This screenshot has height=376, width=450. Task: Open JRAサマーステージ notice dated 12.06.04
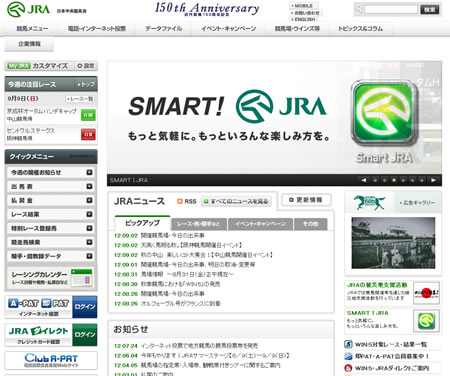coord(215,355)
